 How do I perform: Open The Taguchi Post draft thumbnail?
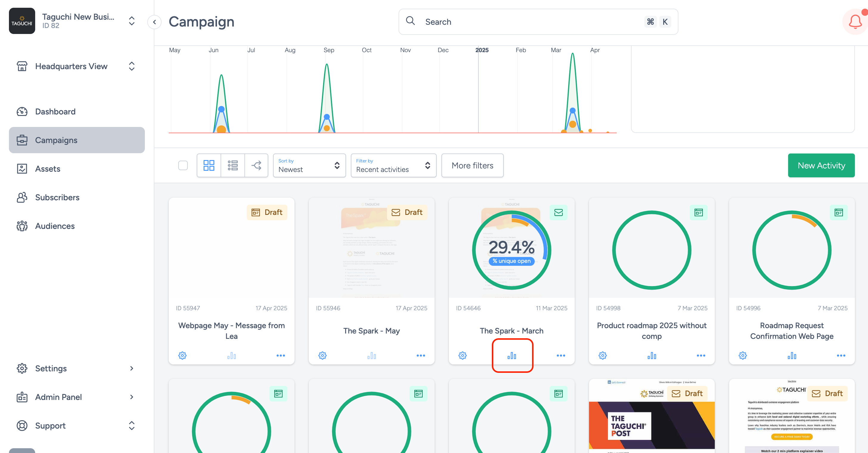[x=652, y=416]
